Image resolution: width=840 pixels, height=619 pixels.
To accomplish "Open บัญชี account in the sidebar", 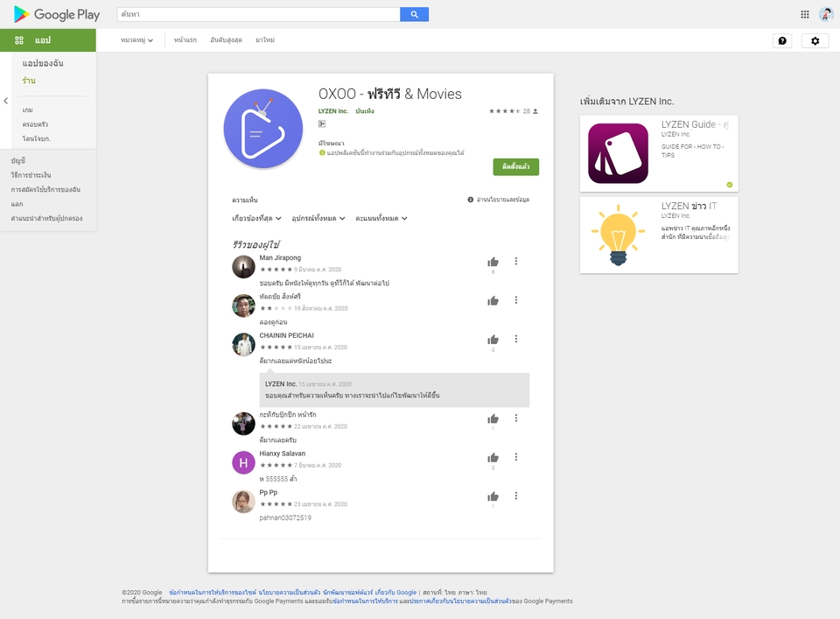I will [x=18, y=161].
